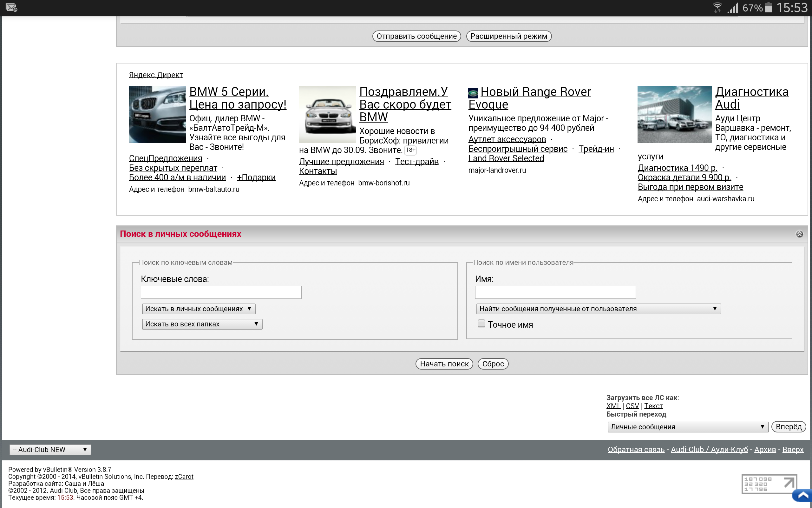Click Диагностика 1490 р. link
Screen dimensions: 812x508
coord(678,168)
